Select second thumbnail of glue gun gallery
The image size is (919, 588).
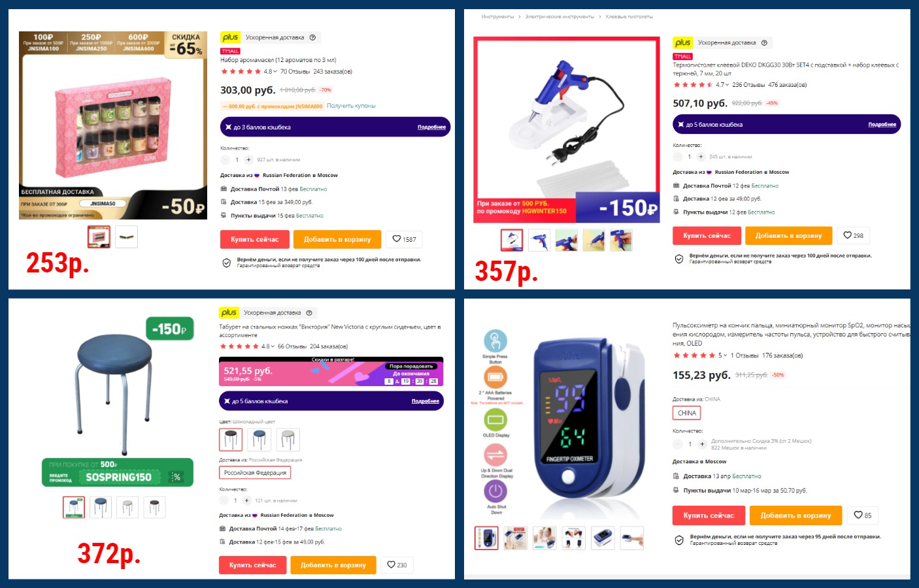click(x=539, y=240)
